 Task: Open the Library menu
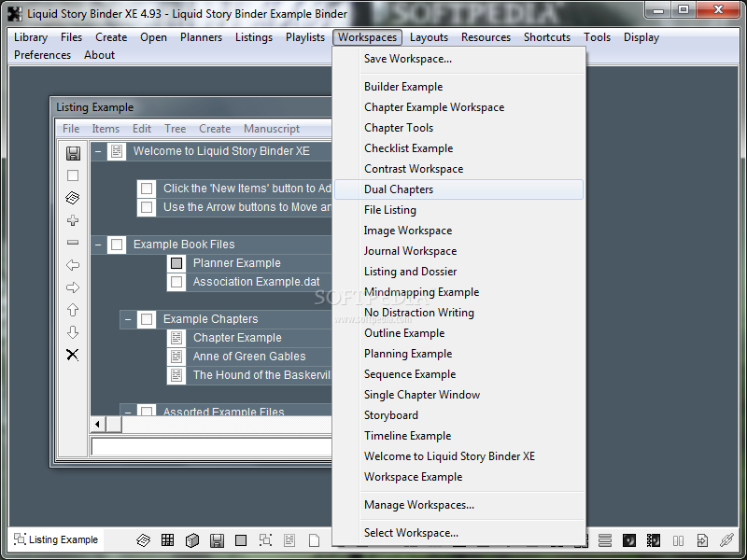[x=31, y=37]
